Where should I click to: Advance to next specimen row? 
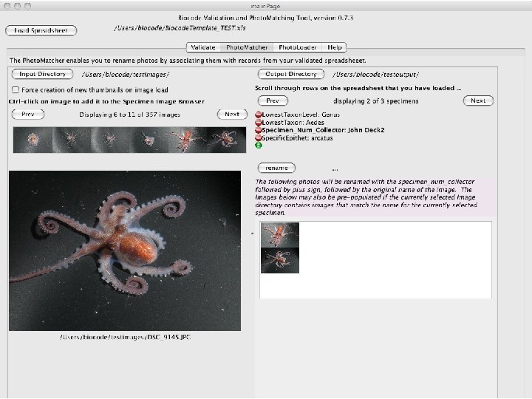coord(478,100)
